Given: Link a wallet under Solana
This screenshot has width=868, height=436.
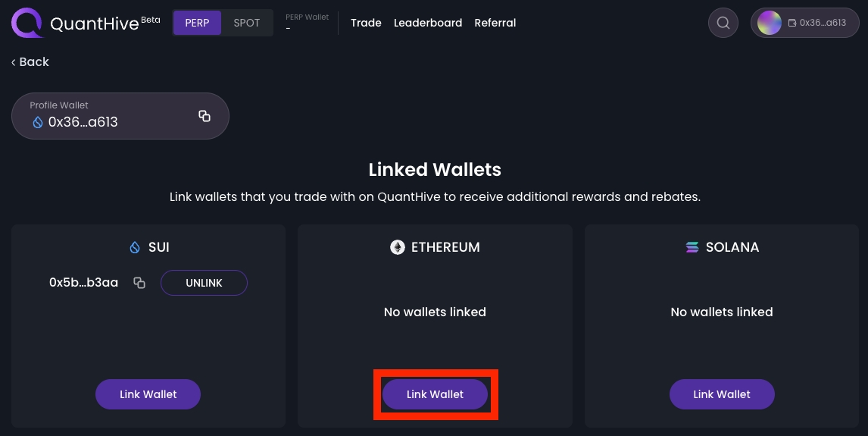Looking at the screenshot, I should (722, 394).
